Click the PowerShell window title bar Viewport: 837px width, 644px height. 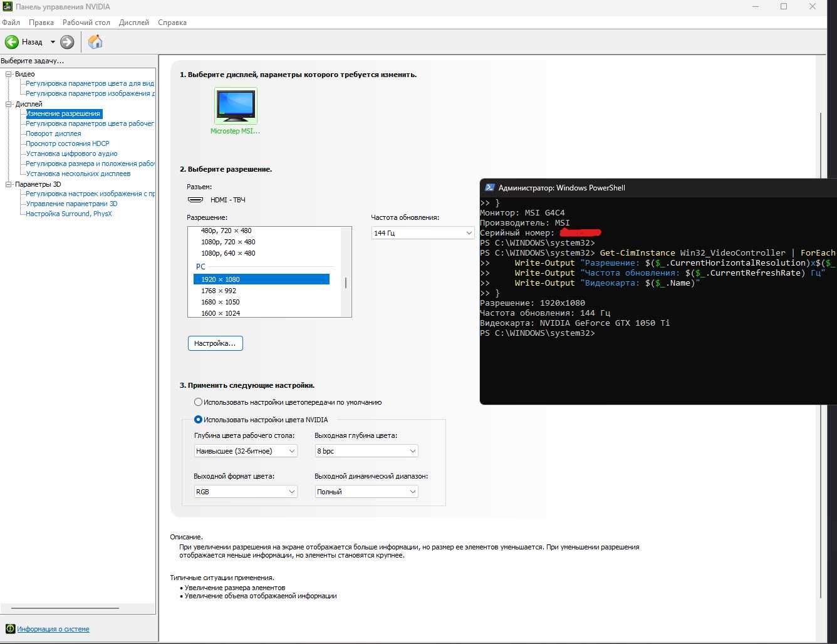coord(658,187)
